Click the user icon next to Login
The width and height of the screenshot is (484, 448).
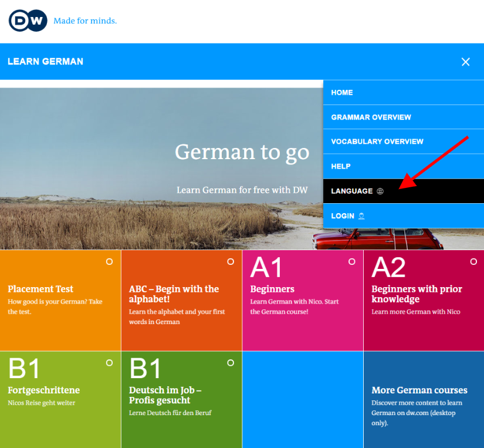pyautogui.click(x=361, y=216)
